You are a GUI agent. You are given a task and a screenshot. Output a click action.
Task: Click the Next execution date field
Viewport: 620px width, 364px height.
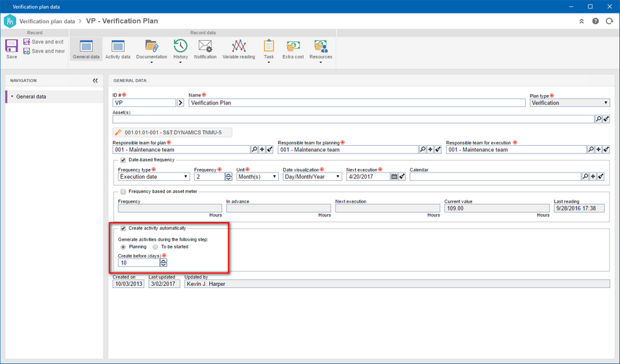pos(368,177)
